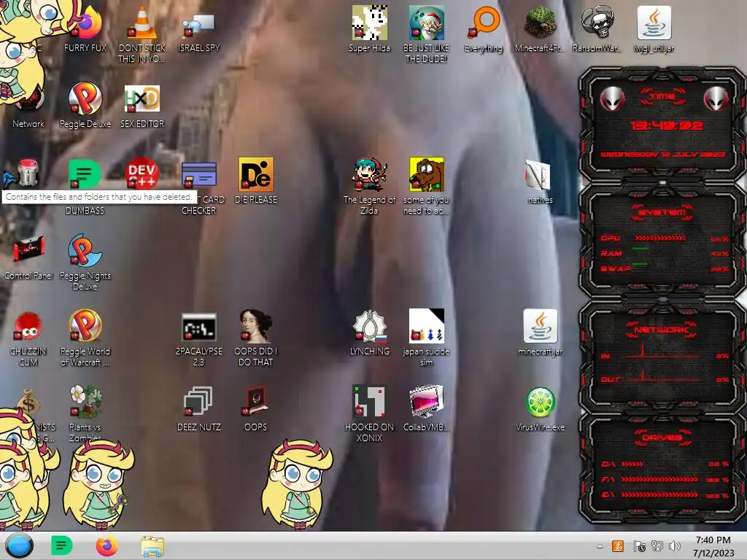Screen dimensions: 747x560
Task: Click the Java update tray icon
Action: 618,546
